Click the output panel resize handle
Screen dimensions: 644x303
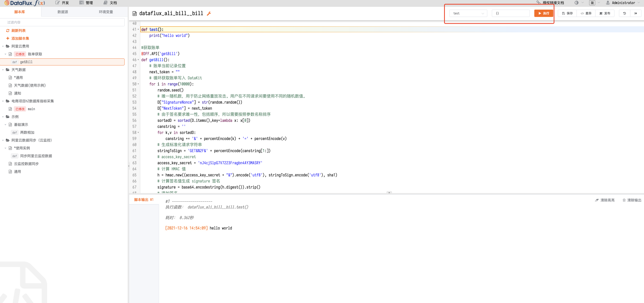pos(389,193)
